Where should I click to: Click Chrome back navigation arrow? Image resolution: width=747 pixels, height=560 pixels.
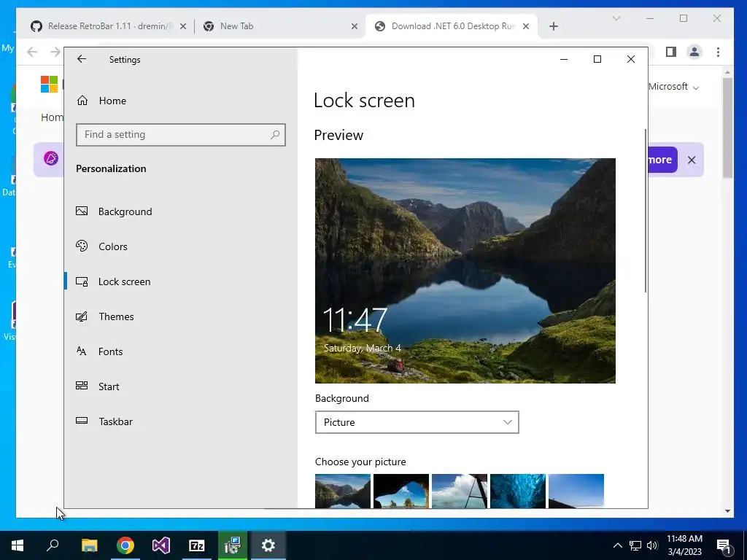(x=32, y=52)
